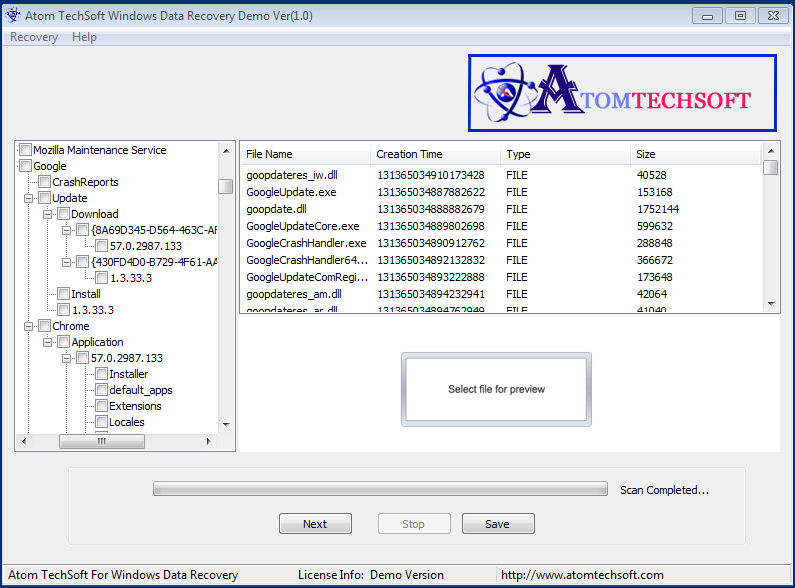The width and height of the screenshot is (795, 588).
Task: Collapse the Chrome tree node
Action: [x=29, y=326]
